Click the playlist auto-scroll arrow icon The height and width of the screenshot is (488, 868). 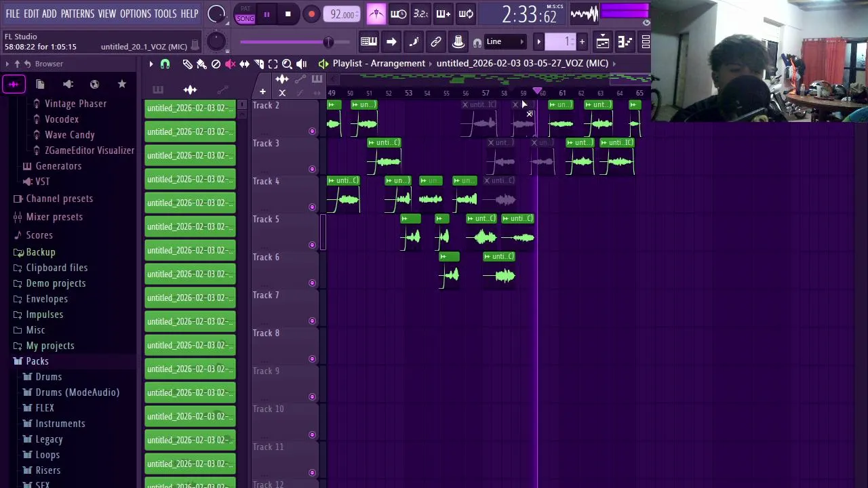391,42
